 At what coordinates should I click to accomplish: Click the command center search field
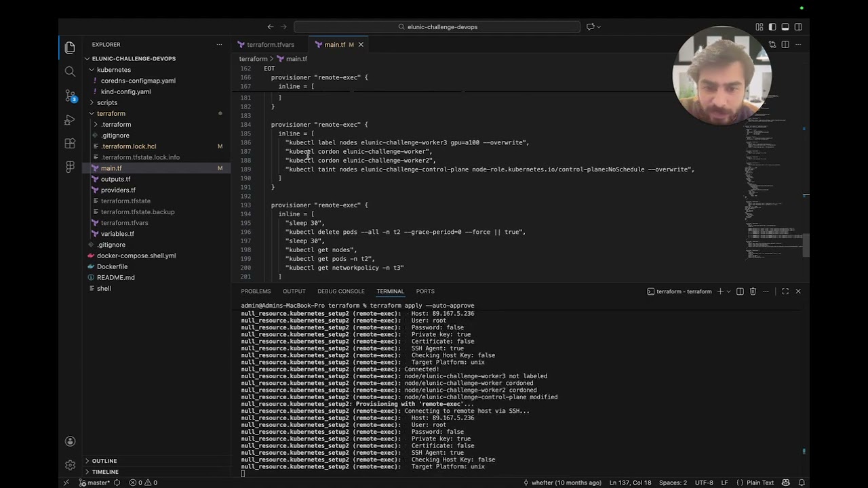[x=437, y=26]
